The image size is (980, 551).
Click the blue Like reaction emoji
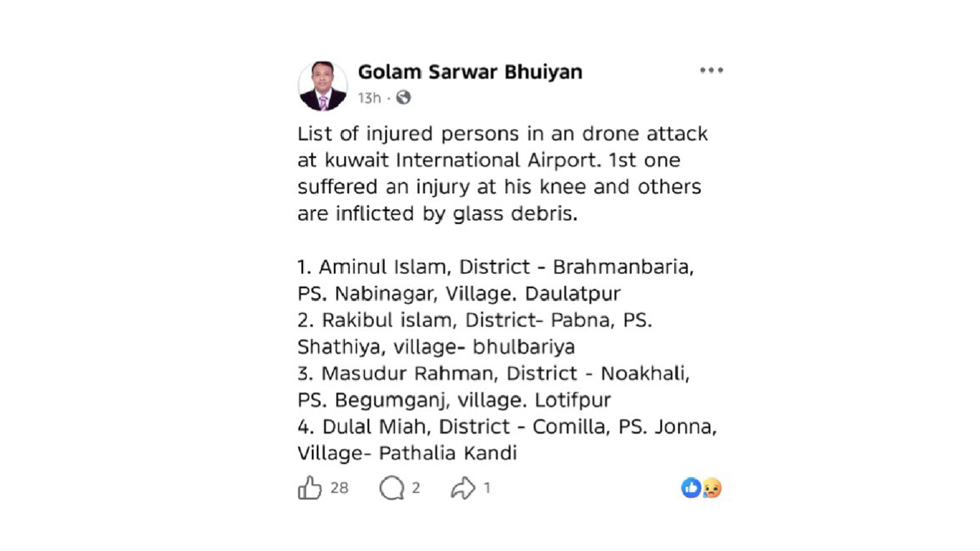(x=691, y=488)
